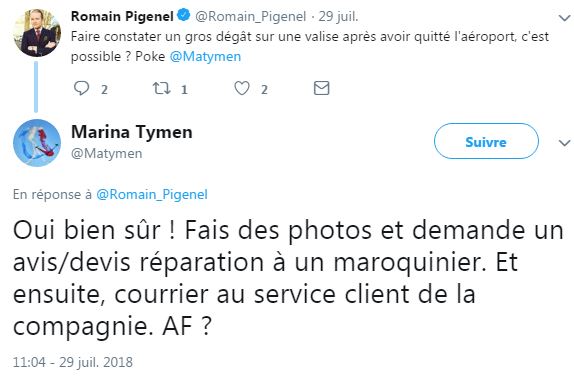Click @Romain_Pigenel link after En réponse à
This screenshot has width=574, height=377.
[x=152, y=194]
